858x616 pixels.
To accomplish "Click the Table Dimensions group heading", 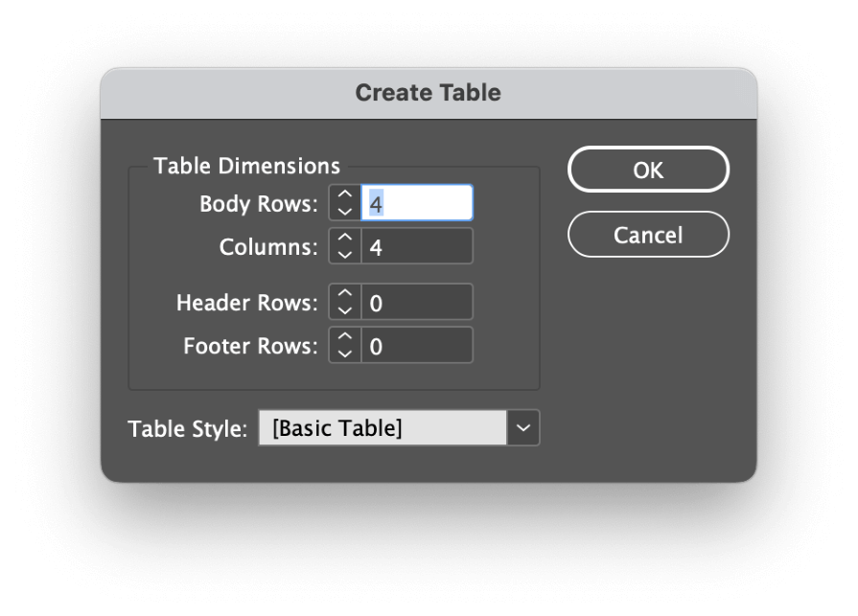I will point(245,165).
